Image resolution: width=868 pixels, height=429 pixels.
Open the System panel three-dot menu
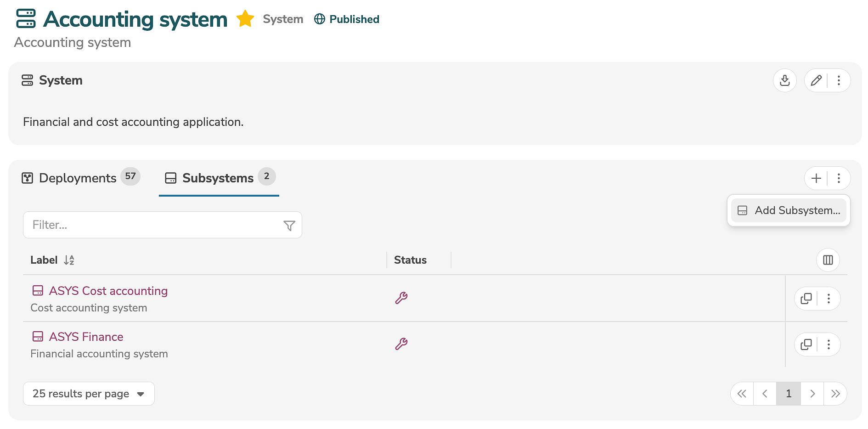pos(839,80)
